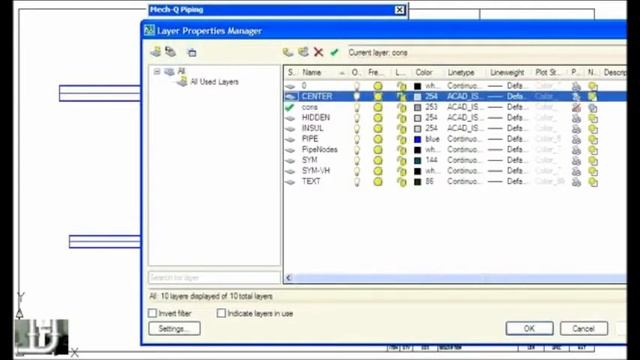Freeze the SYM-VH layer via sun icon
This screenshot has height=360, width=640.
[378, 171]
